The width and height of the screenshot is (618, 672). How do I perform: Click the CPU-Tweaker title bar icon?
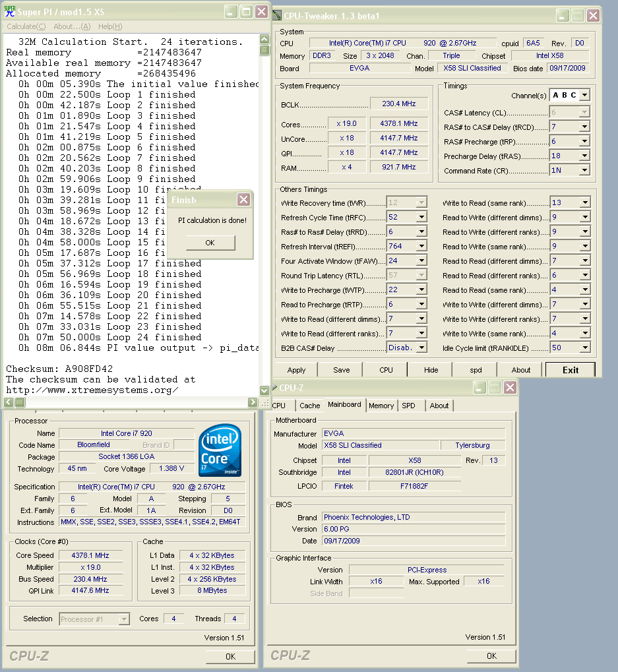point(277,15)
